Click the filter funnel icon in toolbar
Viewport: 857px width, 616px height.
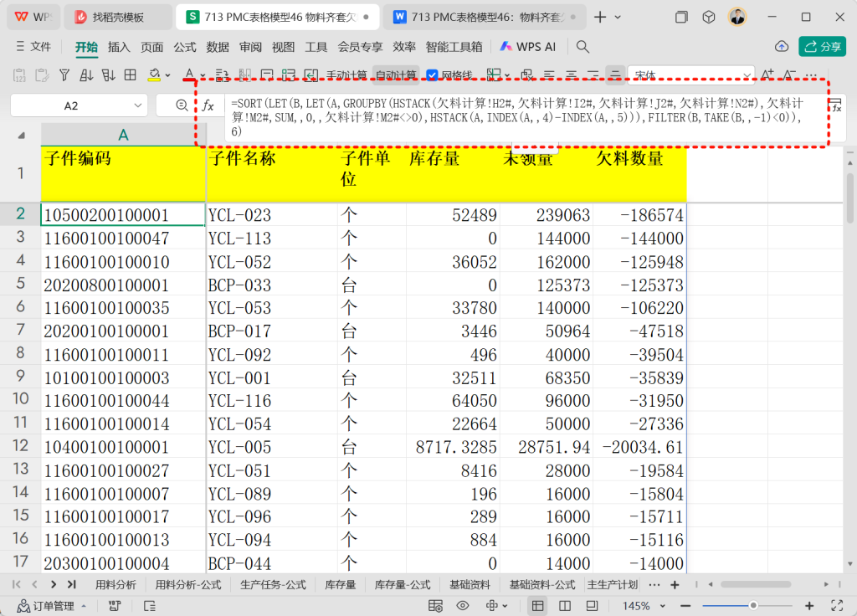click(x=64, y=74)
